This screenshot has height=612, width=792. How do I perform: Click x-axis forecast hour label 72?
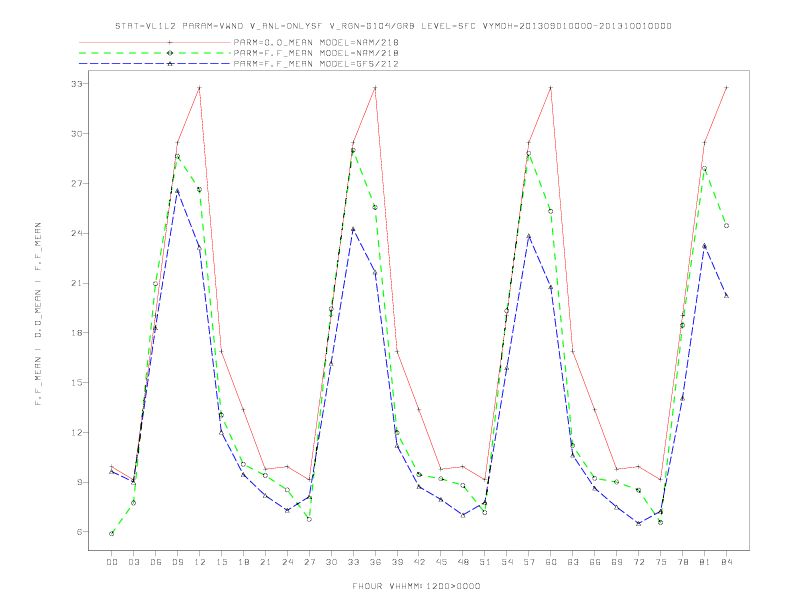pos(638,562)
